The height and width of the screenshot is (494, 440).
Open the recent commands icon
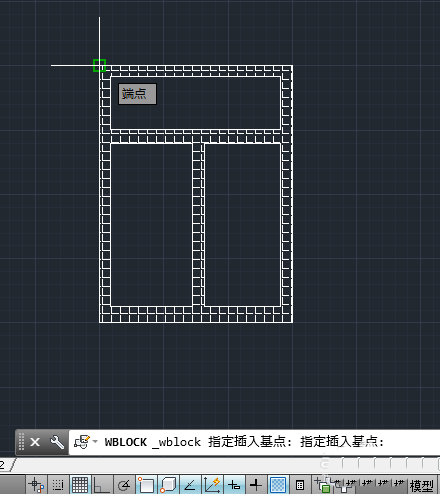pyautogui.click(x=82, y=442)
